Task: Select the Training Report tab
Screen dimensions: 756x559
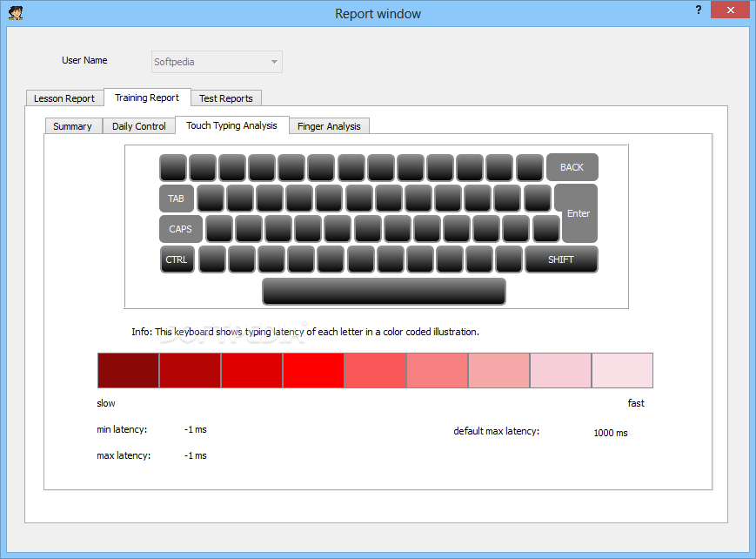Action: tap(147, 98)
